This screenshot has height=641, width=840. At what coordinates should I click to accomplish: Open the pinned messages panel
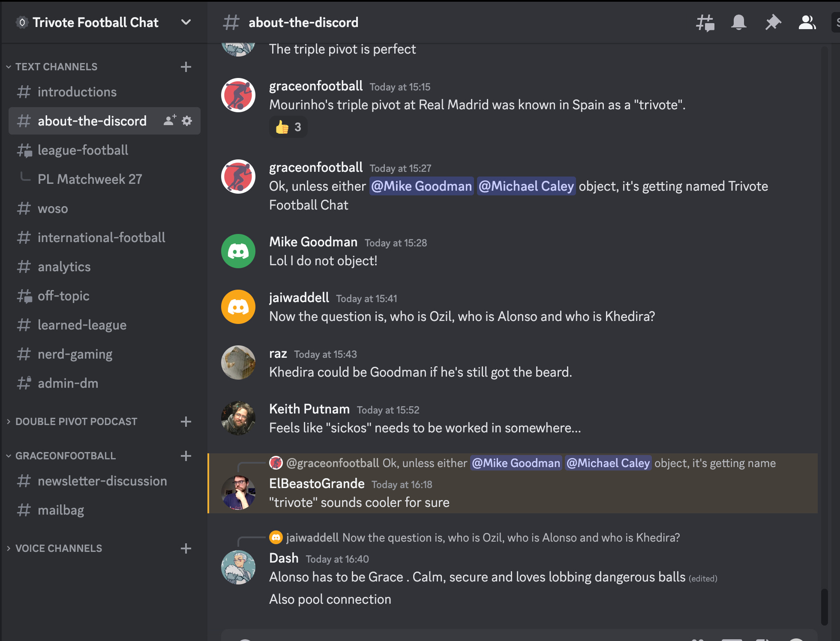773,22
